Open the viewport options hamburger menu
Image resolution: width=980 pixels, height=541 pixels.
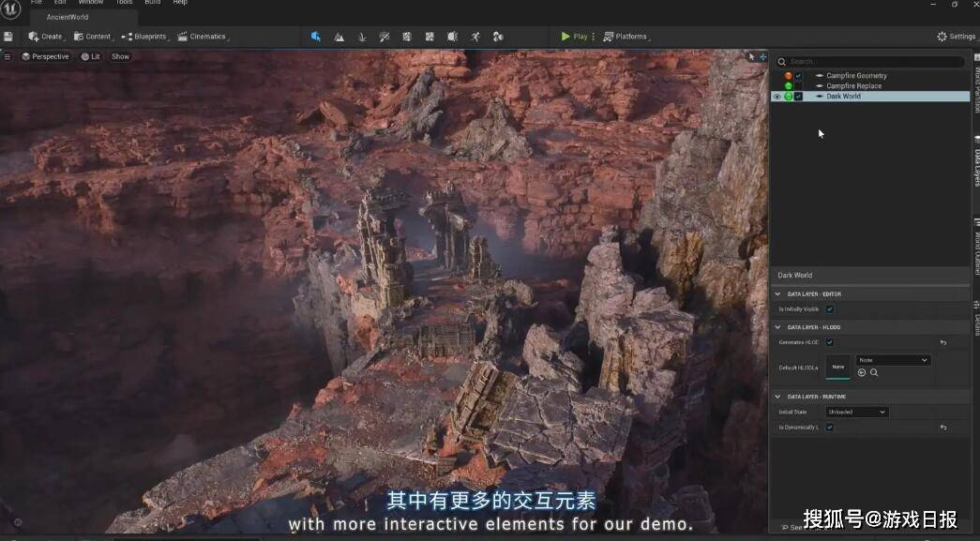tap(8, 56)
